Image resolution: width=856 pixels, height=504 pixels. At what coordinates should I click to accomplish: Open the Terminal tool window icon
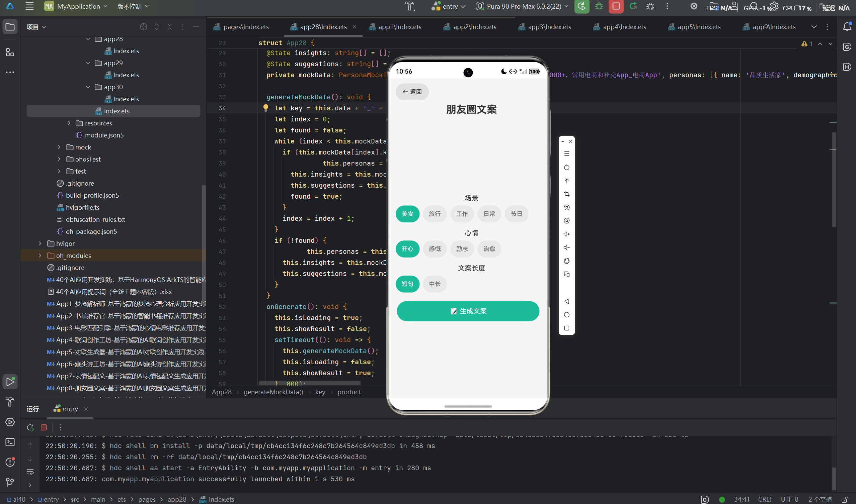10,442
